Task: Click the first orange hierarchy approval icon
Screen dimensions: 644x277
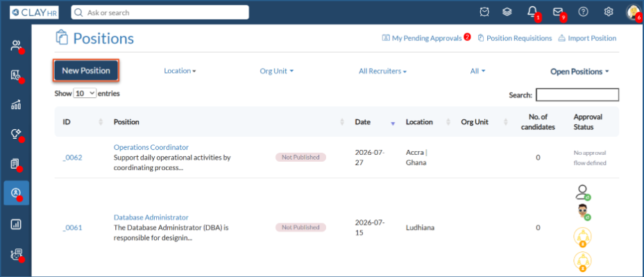Action: (582, 237)
